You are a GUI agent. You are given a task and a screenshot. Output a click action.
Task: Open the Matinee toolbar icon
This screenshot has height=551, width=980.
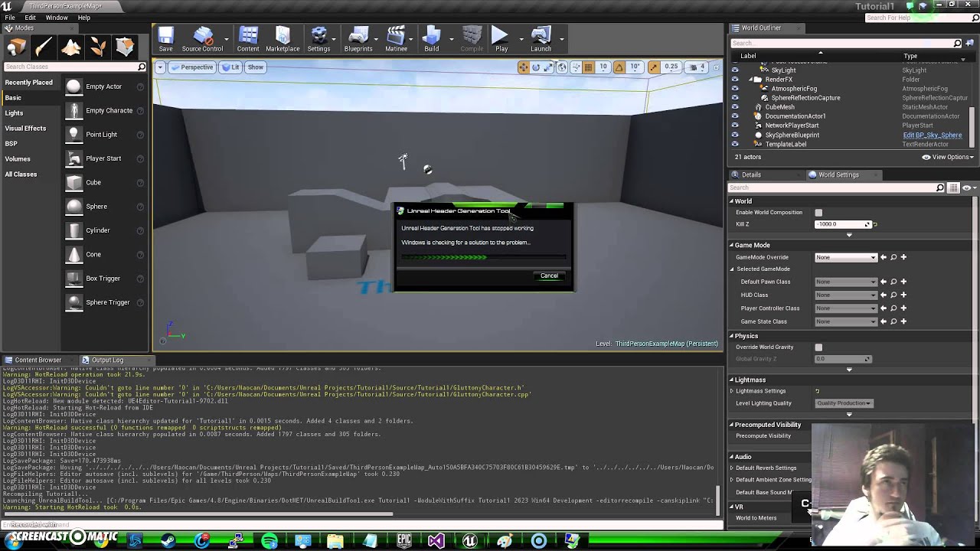(x=396, y=39)
